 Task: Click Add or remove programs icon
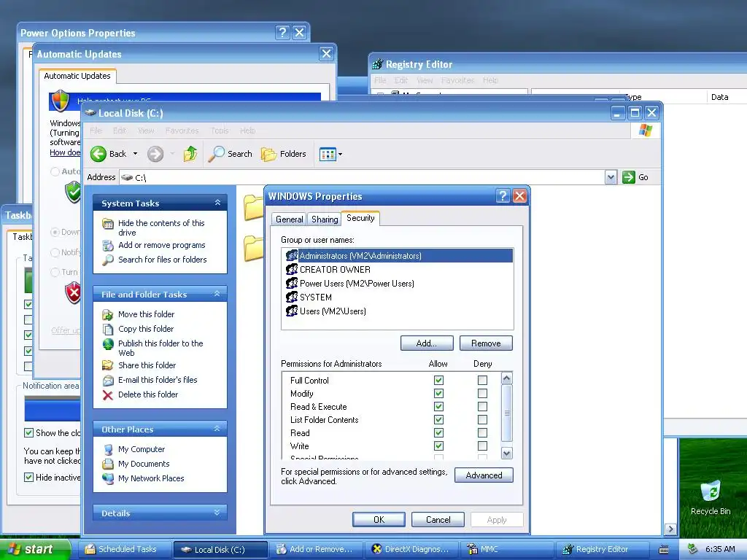click(x=108, y=245)
